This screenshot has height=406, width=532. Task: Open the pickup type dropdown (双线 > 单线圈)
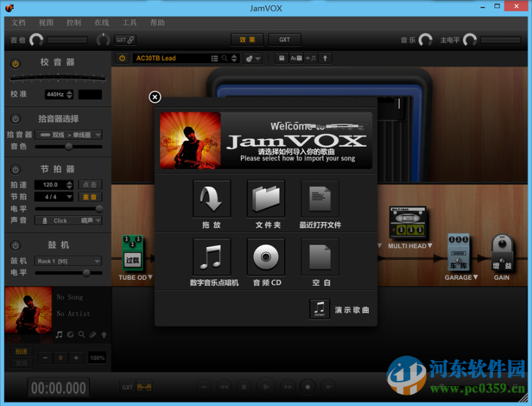(68, 135)
